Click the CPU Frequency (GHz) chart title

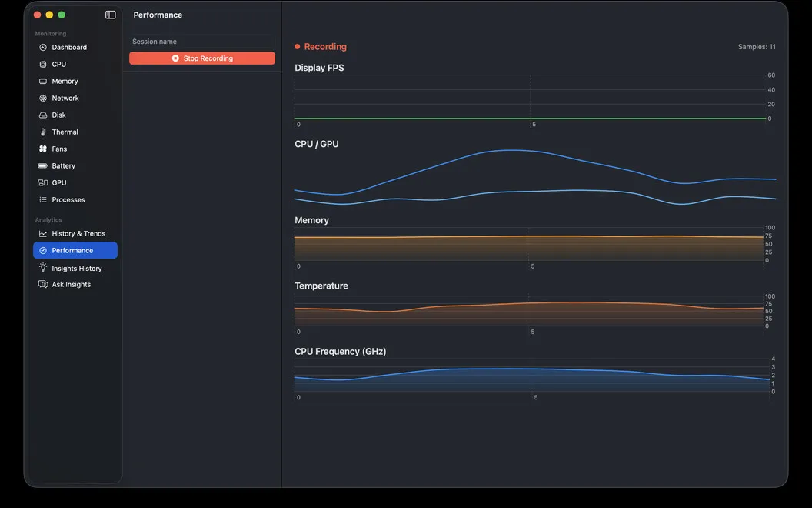(340, 352)
